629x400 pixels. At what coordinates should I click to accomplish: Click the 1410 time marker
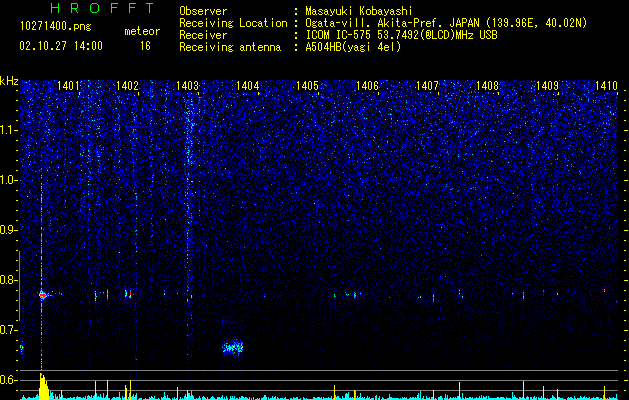coord(607,85)
